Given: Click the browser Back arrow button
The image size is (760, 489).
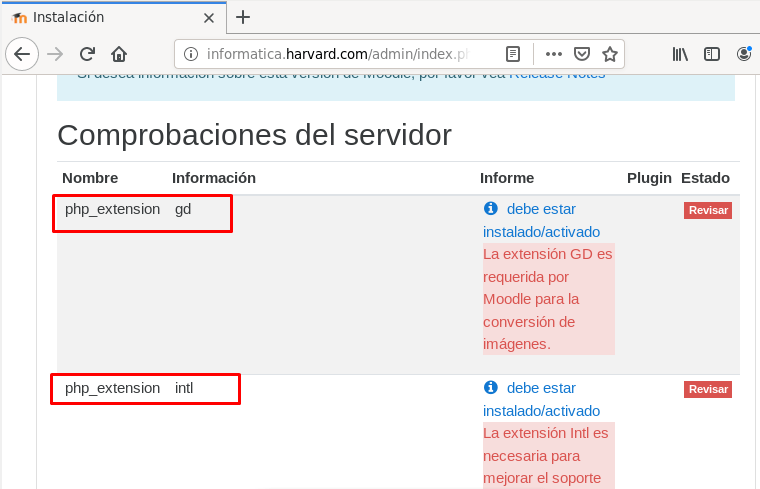Looking at the screenshot, I should click(x=22, y=54).
